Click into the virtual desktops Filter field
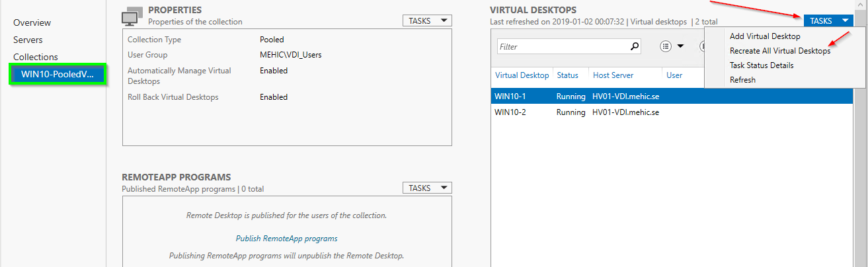The height and width of the screenshot is (267, 868). pyautogui.click(x=562, y=47)
